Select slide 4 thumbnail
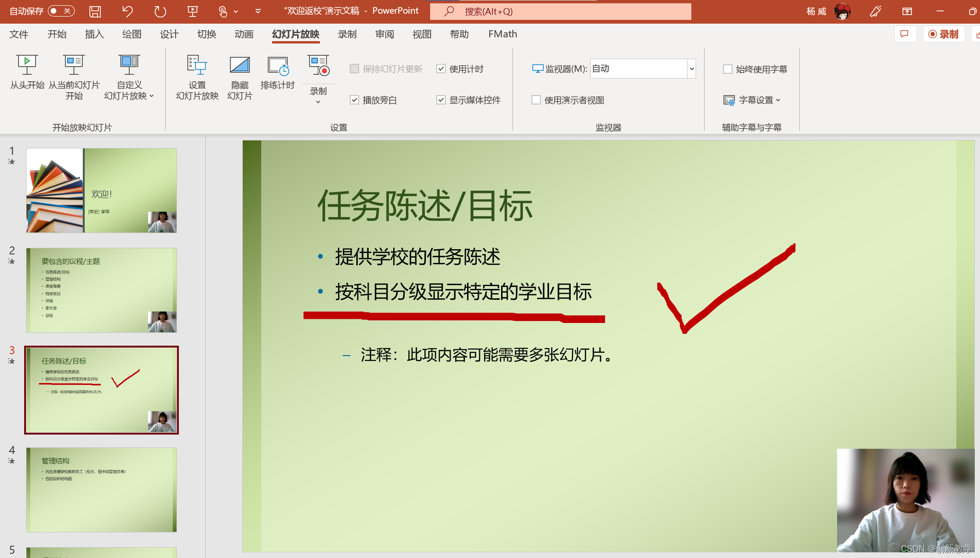Viewport: 980px width, 558px height. click(x=101, y=489)
